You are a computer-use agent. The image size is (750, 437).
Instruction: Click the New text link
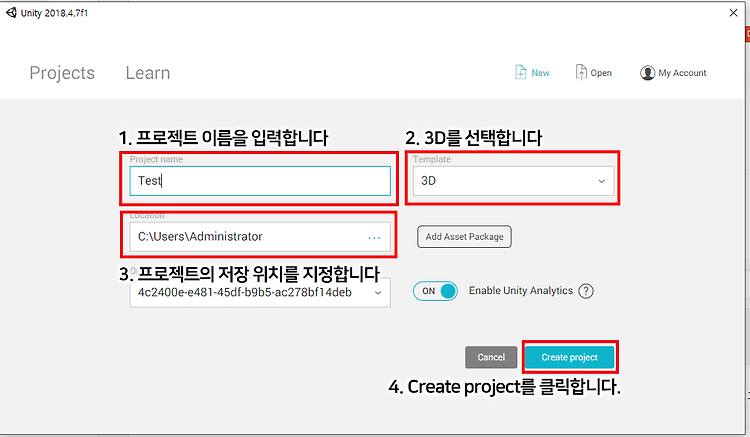pos(540,73)
